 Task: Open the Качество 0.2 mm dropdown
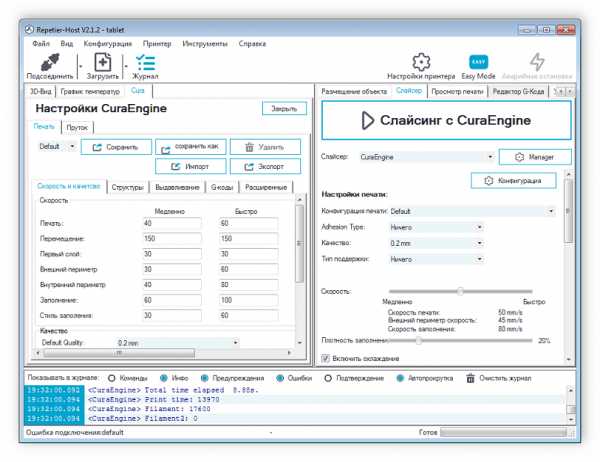pyautogui.click(x=436, y=243)
